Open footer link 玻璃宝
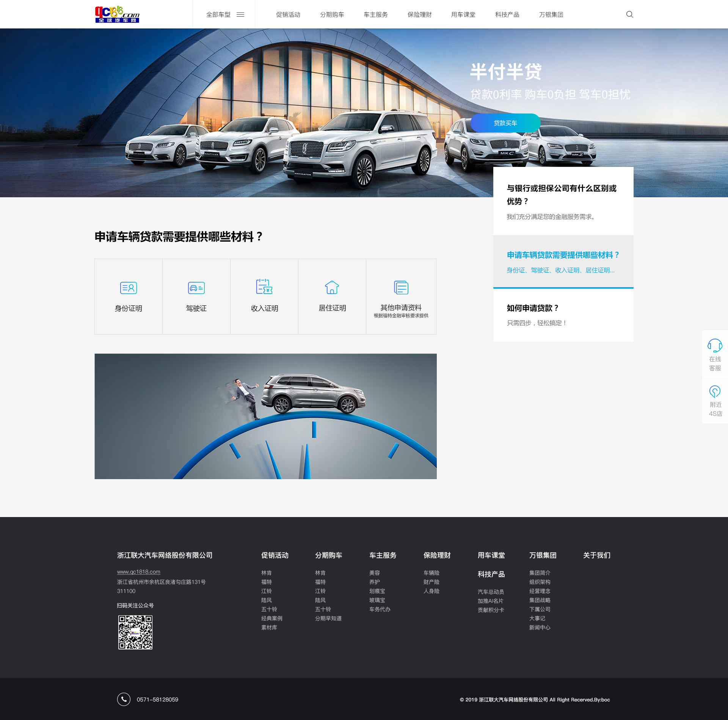This screenshot has width=728, height=720. coord(377,600)
